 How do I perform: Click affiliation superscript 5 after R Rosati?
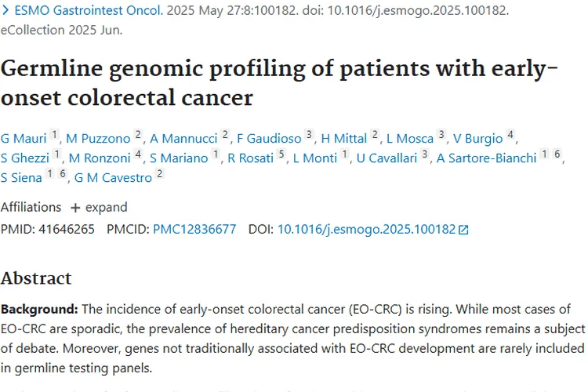(281, 155)
